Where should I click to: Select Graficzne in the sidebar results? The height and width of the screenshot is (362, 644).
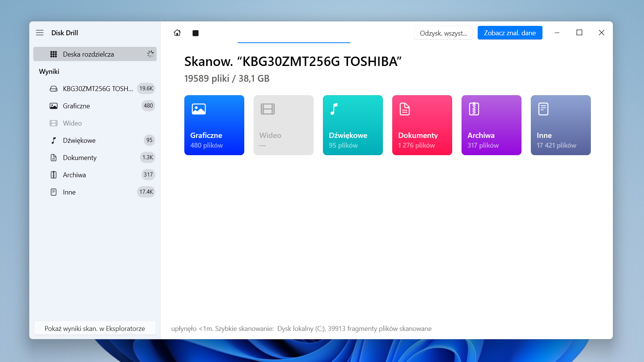tap(76, 106)
